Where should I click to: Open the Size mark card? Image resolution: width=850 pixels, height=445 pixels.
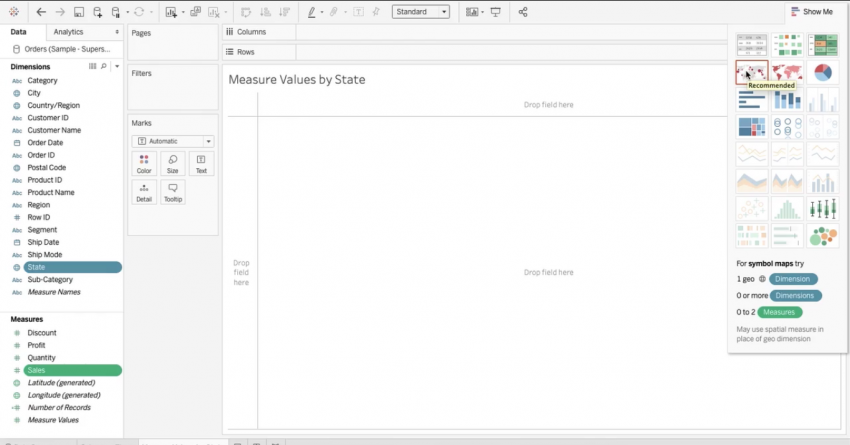click(x=173, y=163)
